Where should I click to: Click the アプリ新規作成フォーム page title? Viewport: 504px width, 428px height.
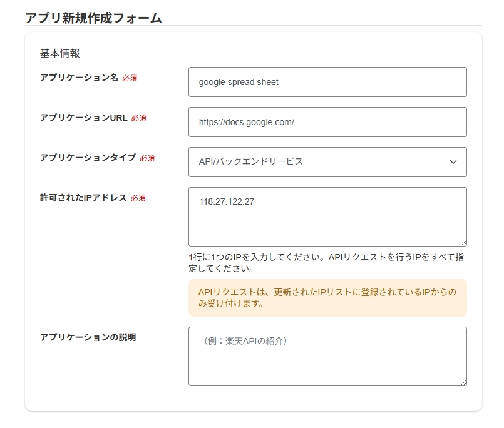(93, 18)
